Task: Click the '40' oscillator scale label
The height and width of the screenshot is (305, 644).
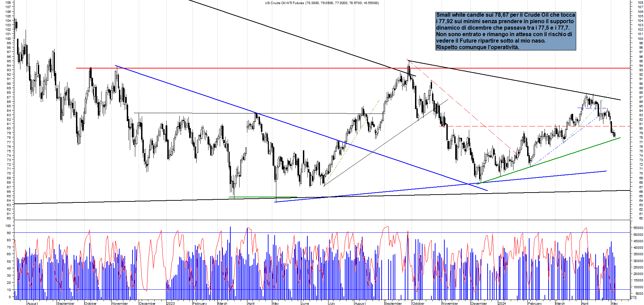Action: click(x=8, y=268)
